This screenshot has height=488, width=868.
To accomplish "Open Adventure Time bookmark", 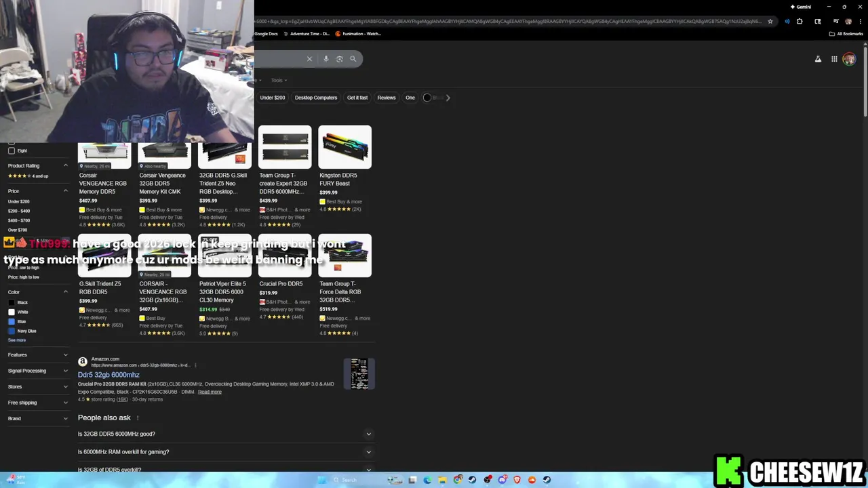I will click(x=307, y=34).
